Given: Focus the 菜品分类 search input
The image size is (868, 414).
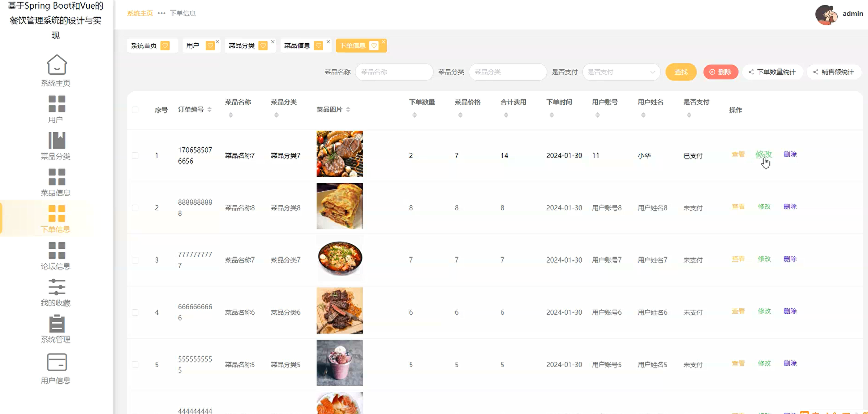Looking at the screenshot, I should tap(507, 72).
